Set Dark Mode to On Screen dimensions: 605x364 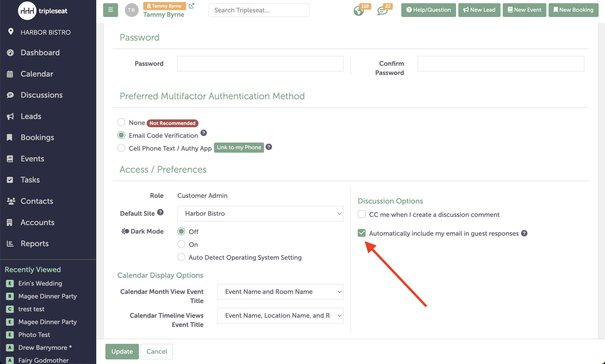pos(181,244)
